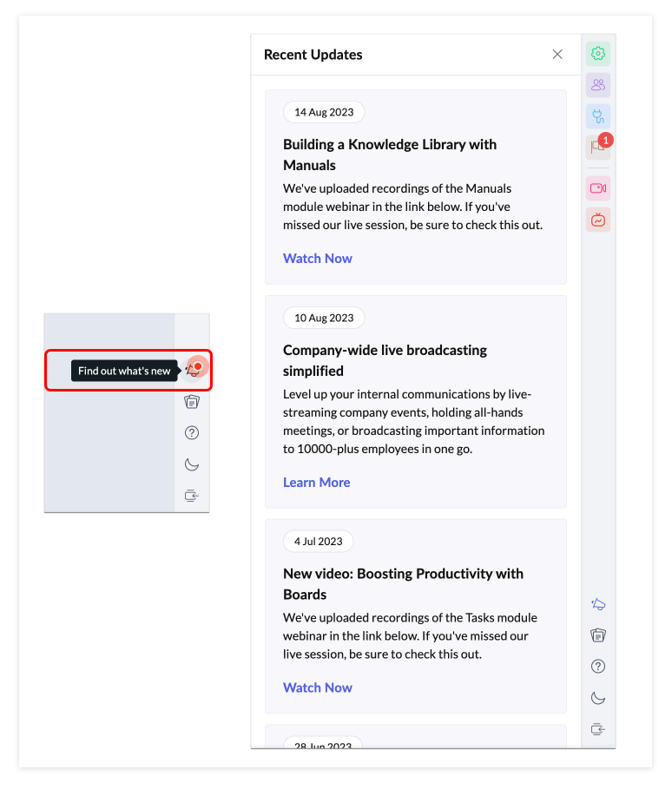
Task: Open the flag icon with red badge
Action: [x=598, y=148]
